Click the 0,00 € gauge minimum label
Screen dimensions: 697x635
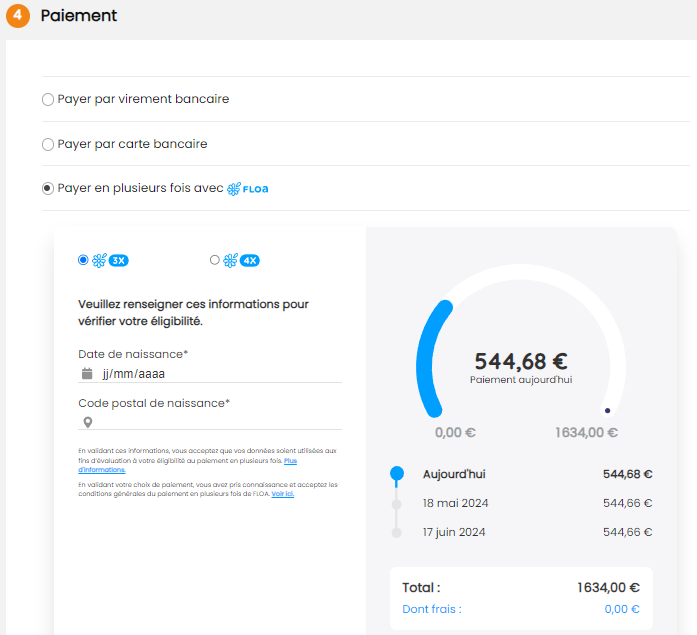pos(455,432)
